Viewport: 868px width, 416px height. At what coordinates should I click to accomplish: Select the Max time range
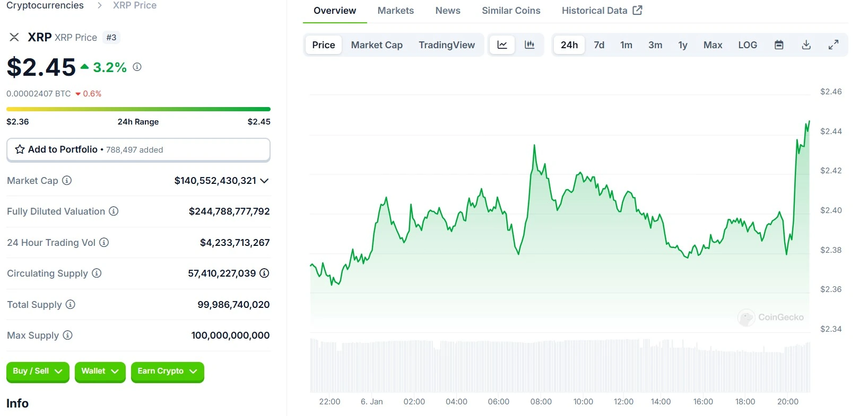point(713,45)
